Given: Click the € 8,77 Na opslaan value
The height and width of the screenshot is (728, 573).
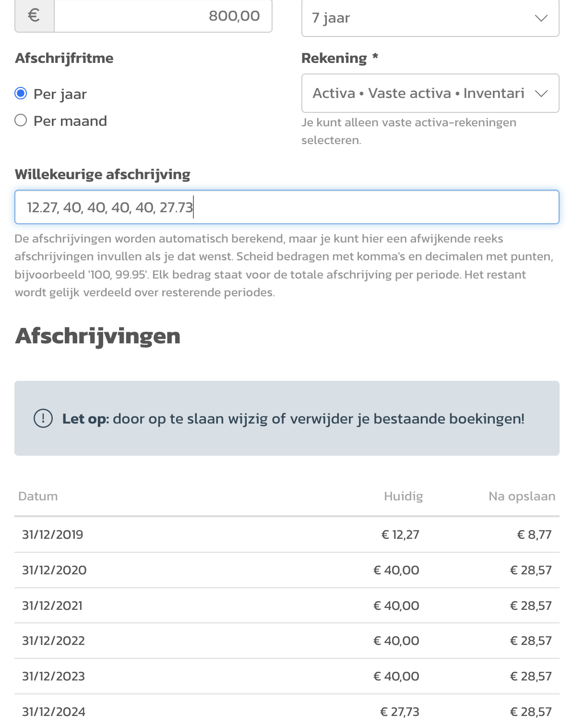Looking at the screenshot, I should click(535, 534).
